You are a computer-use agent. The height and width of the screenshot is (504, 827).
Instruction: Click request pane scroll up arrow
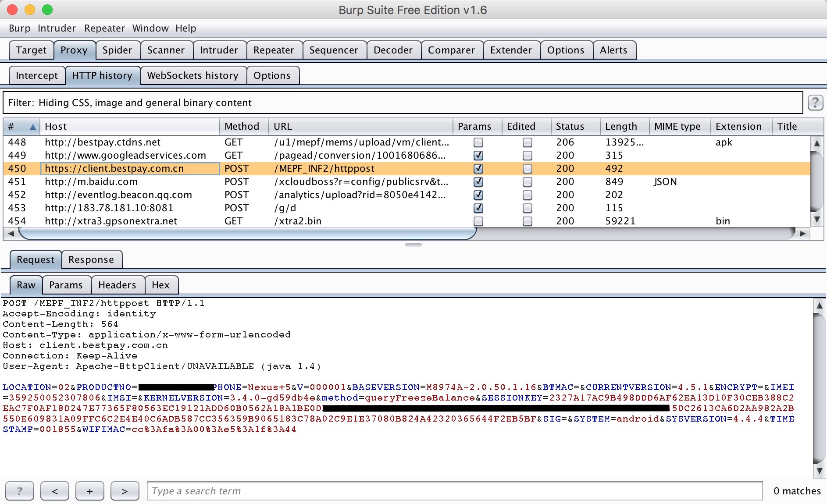click(x=819, y=305)
